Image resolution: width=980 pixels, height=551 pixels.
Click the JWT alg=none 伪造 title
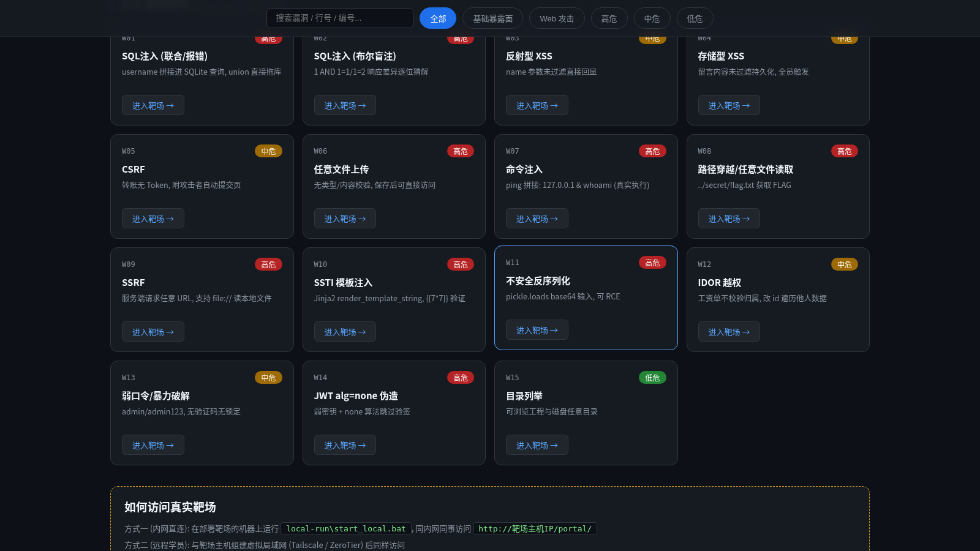pos(356,396)
